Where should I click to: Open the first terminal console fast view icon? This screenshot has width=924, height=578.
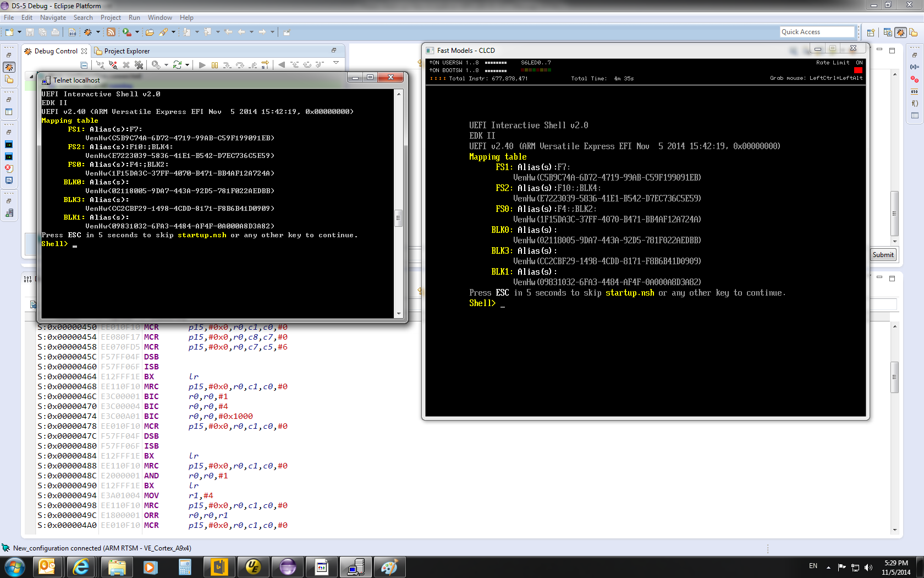(9, 144)
